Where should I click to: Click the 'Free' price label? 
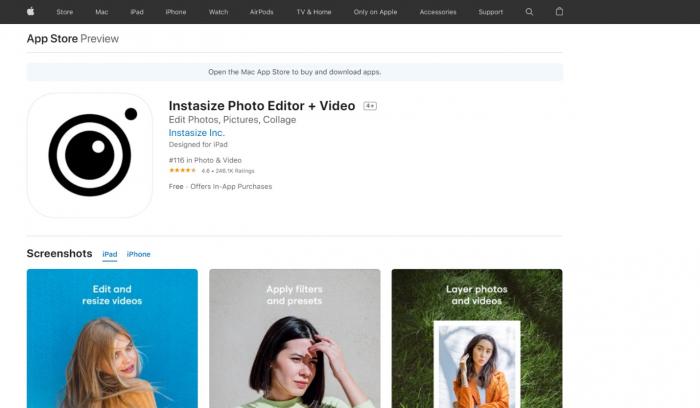click(176, 187)
